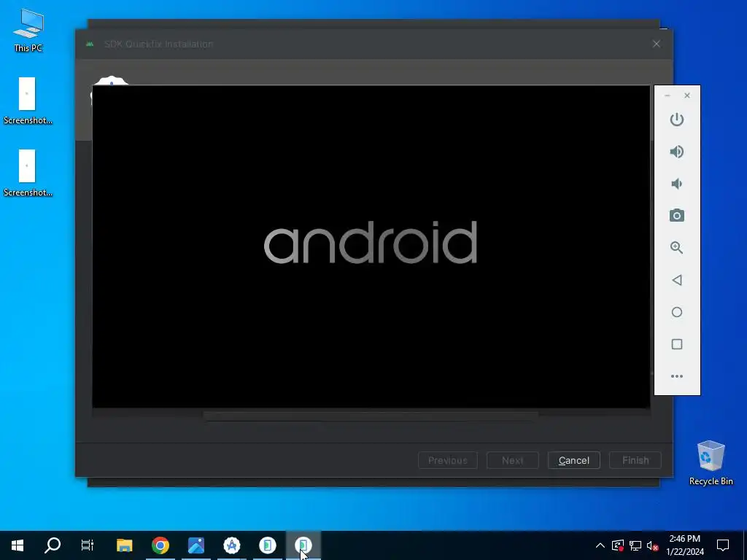Open File Explorer from the taskbar
747x560 pixels.
[124, 545]
